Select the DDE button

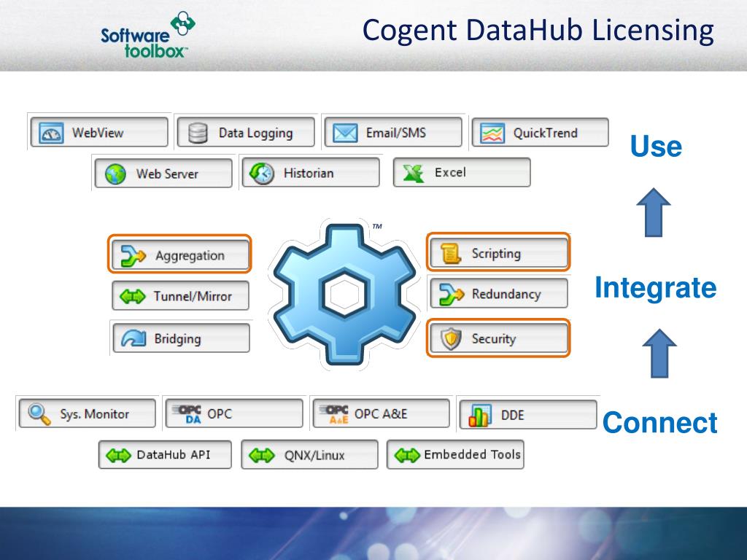coord(528,414)
